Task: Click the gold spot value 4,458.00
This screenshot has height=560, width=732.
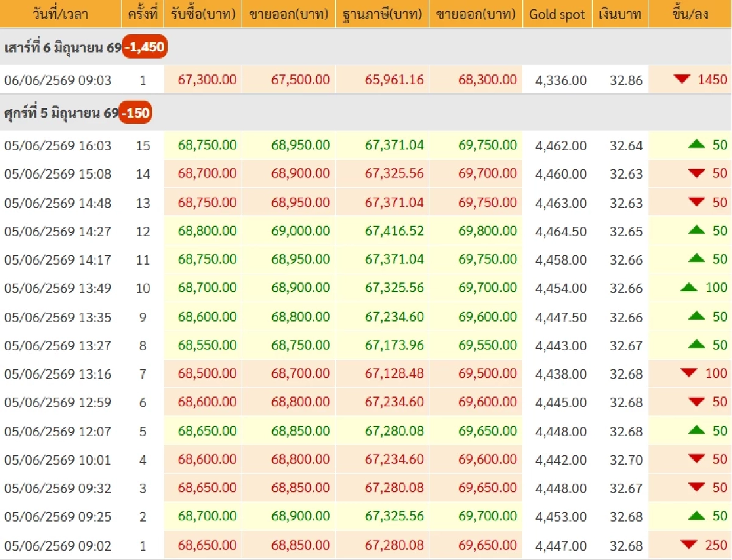Action: click(x=561, y=260)
